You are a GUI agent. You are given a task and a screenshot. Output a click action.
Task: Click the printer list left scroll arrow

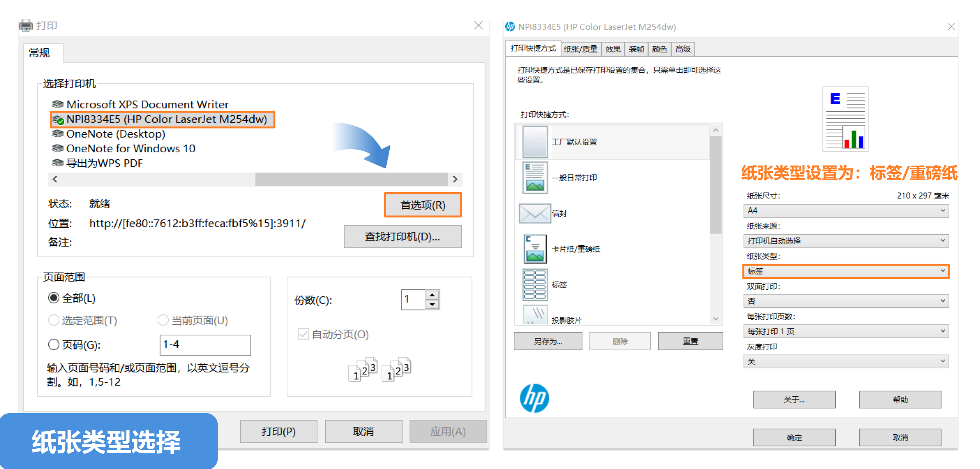(x=55, y=179)
